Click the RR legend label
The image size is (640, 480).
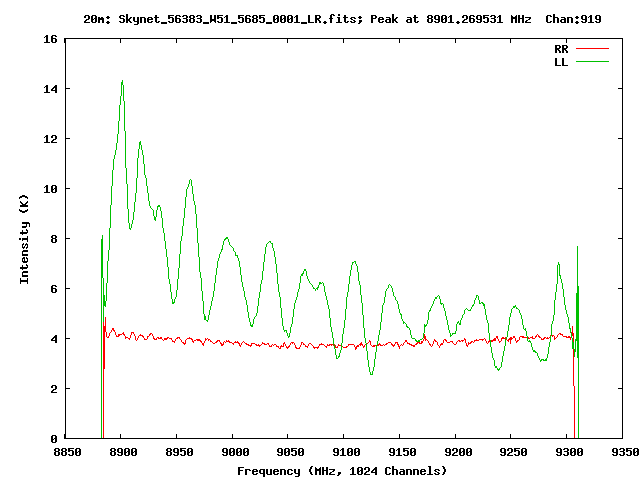(561, 48)
